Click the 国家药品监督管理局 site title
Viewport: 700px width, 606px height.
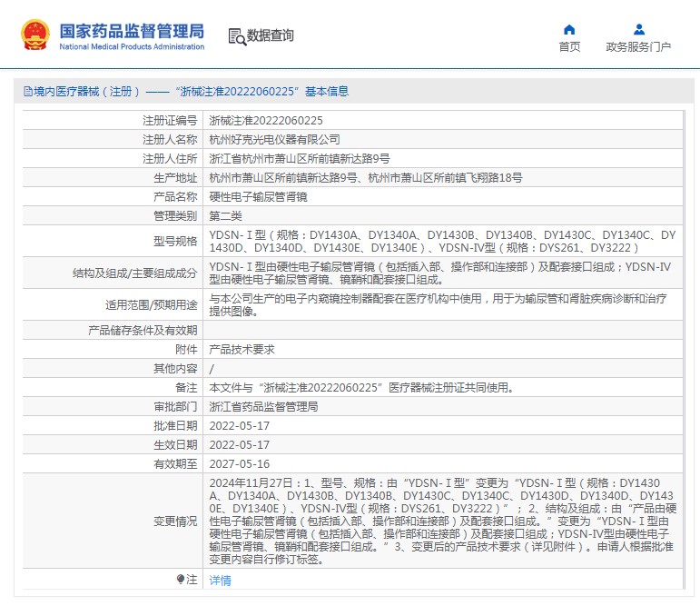click(x=132, y=31)
